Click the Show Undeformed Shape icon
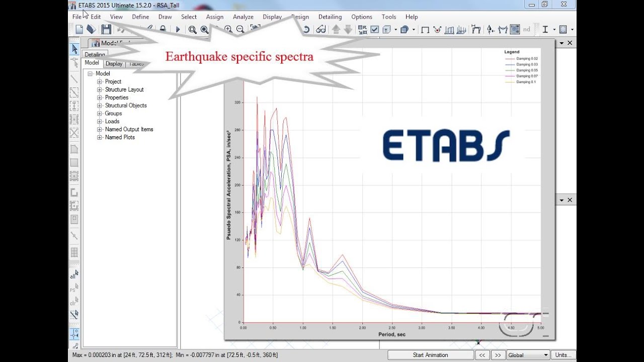Viewport: 644px width, 362px height. (425, 30)
